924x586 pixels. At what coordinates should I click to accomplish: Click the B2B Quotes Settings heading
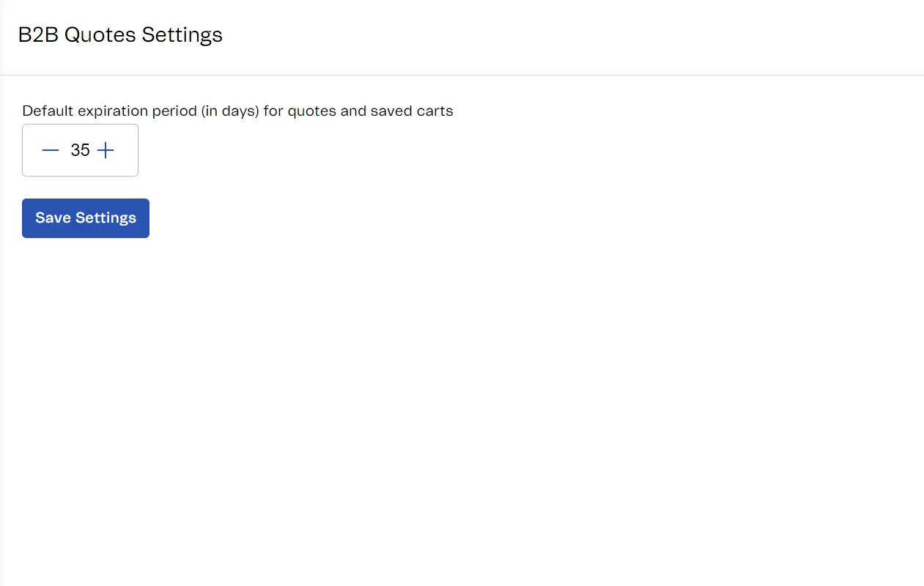120,34
